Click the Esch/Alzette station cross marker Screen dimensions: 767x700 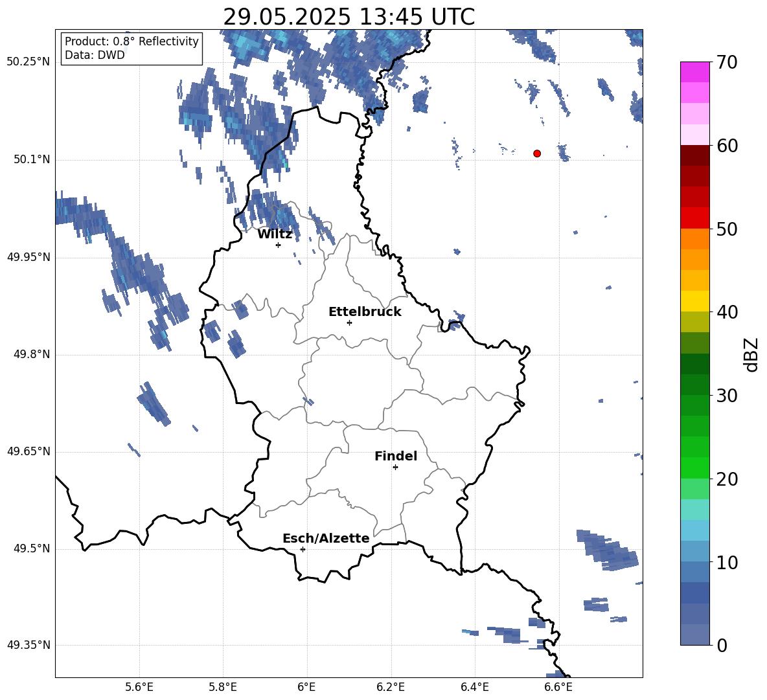(x=303, y=549)
